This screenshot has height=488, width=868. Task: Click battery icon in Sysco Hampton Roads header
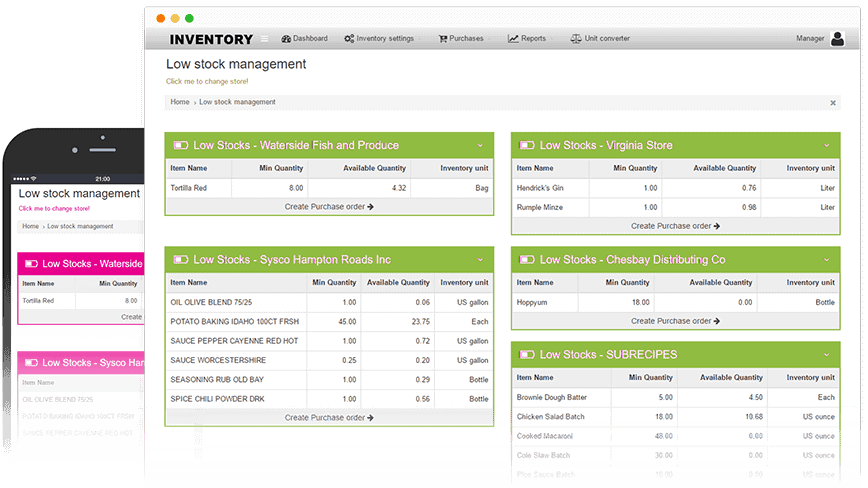pos(180,259)
